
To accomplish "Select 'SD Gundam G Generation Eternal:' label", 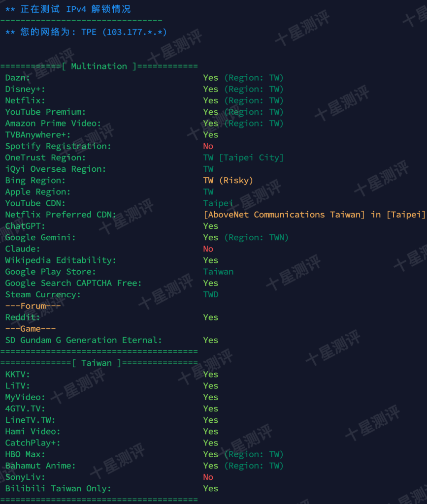I will click(x=84, y=340).
